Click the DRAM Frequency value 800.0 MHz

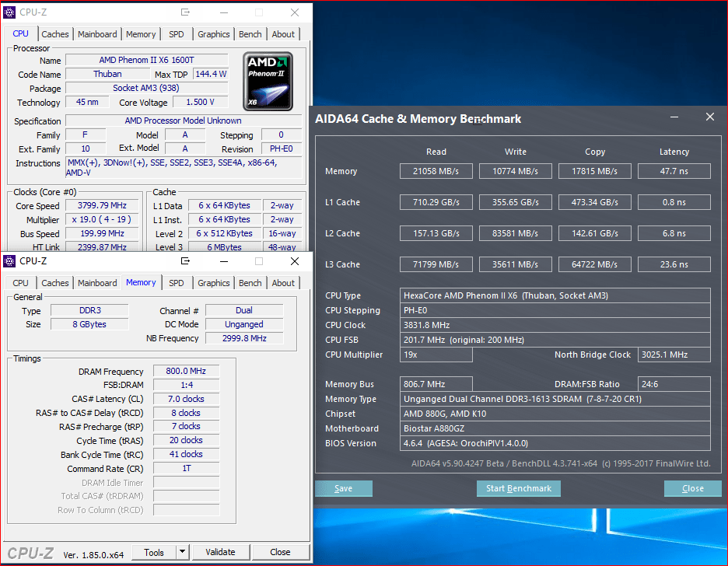coord(186,371)
